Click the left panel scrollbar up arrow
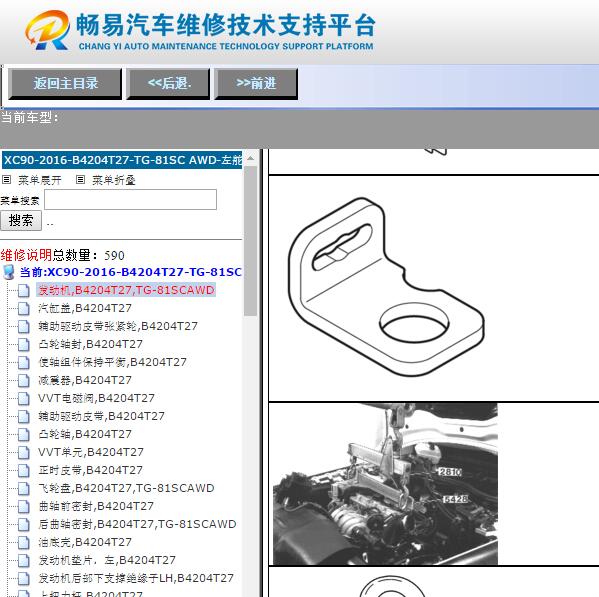The height and width of the screenshot is (597, 599). (x=251, y=158)
